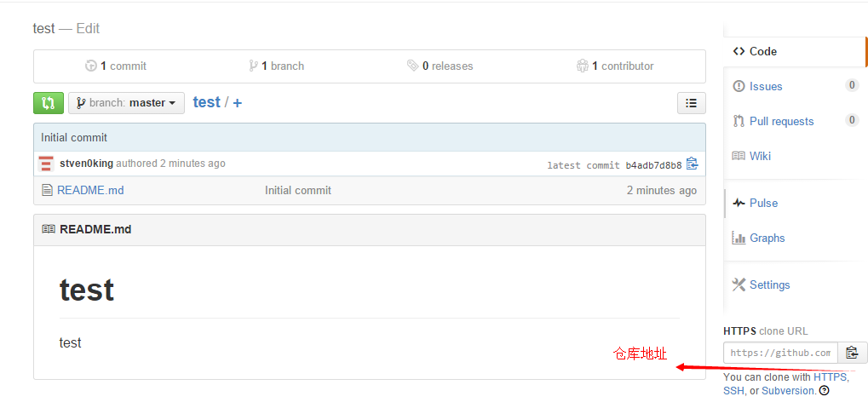Select the Code tab in sidebar

click(795, 51)
